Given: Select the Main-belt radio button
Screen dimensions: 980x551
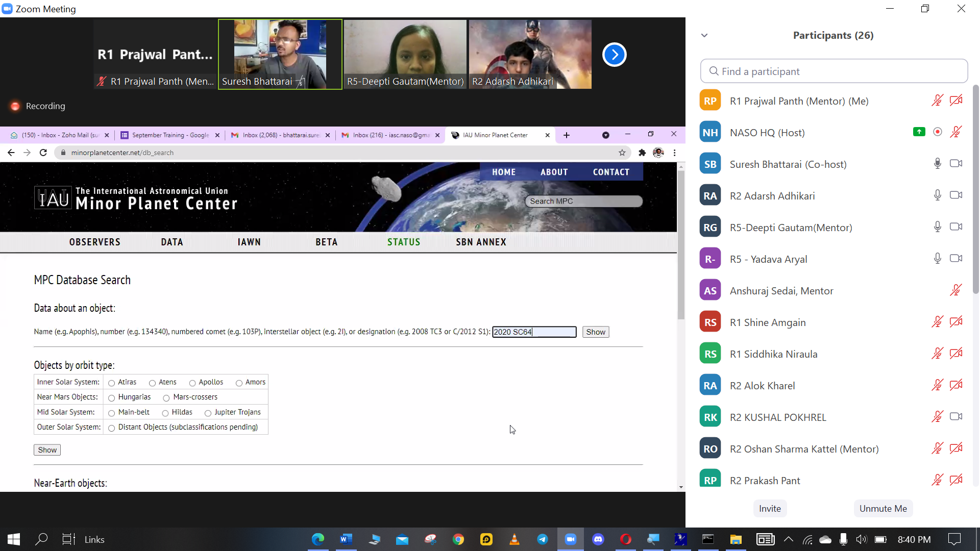Looking at the screenshot, I should click(x=111, y=413).
